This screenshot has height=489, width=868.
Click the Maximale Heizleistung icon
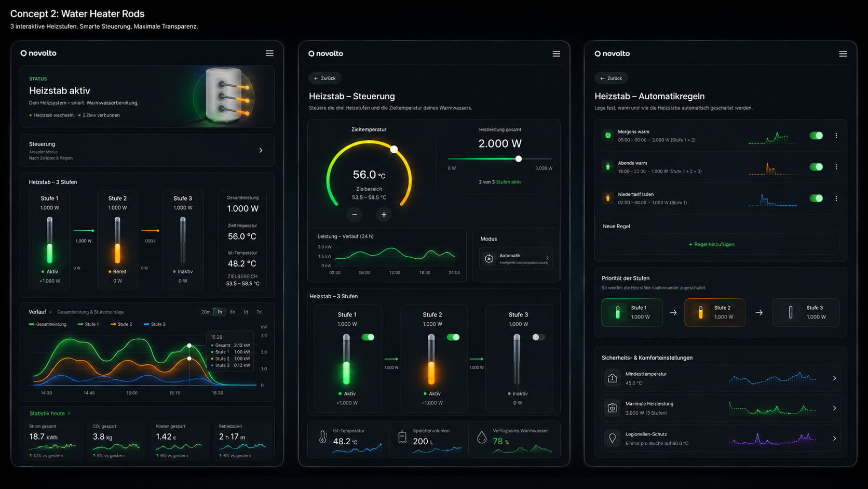[613, 408]
